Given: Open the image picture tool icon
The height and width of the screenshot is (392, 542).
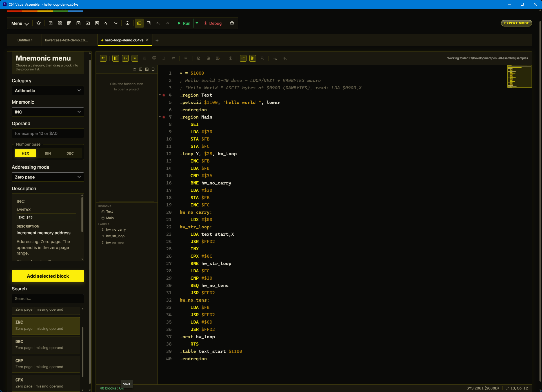Looking at the screenshot, I should (88, 23).
